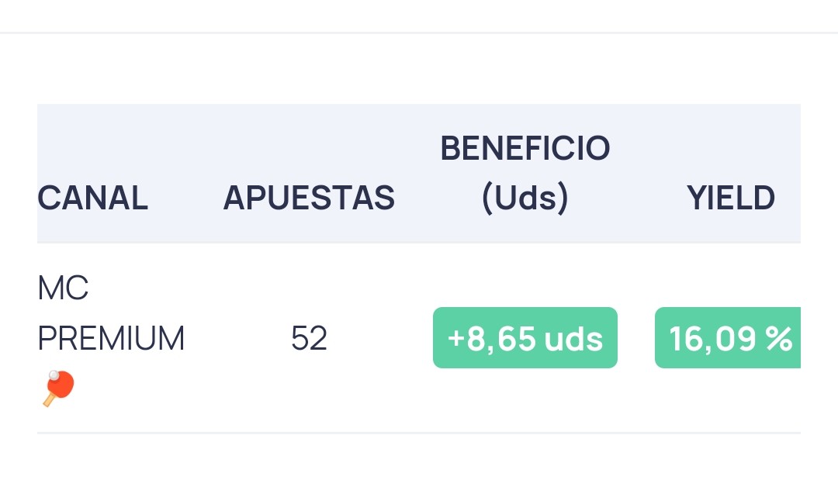Click the divider line below MC PREMIUM row
The image size is (838, 504).
point(419,433)
